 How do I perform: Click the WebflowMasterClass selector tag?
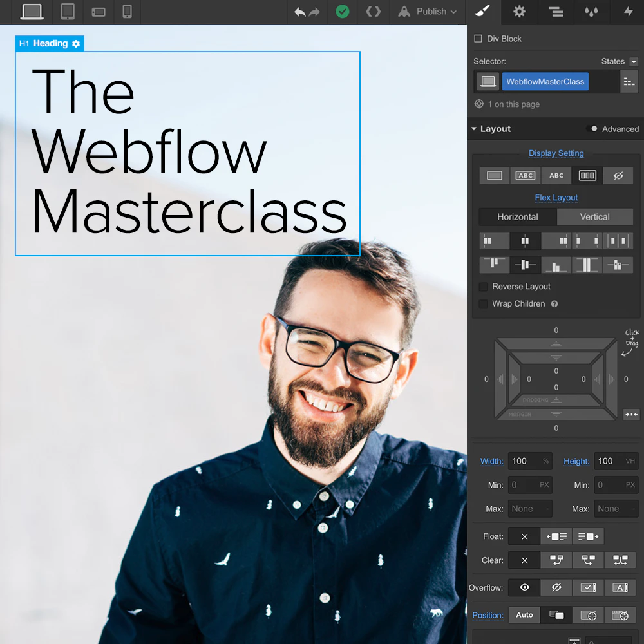[x=545, y=81]
